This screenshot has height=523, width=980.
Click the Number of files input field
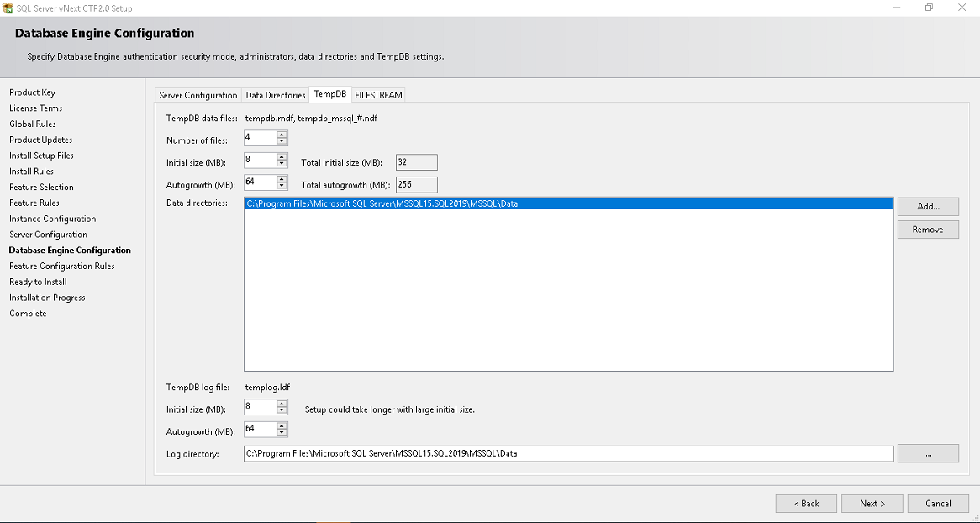259,138
